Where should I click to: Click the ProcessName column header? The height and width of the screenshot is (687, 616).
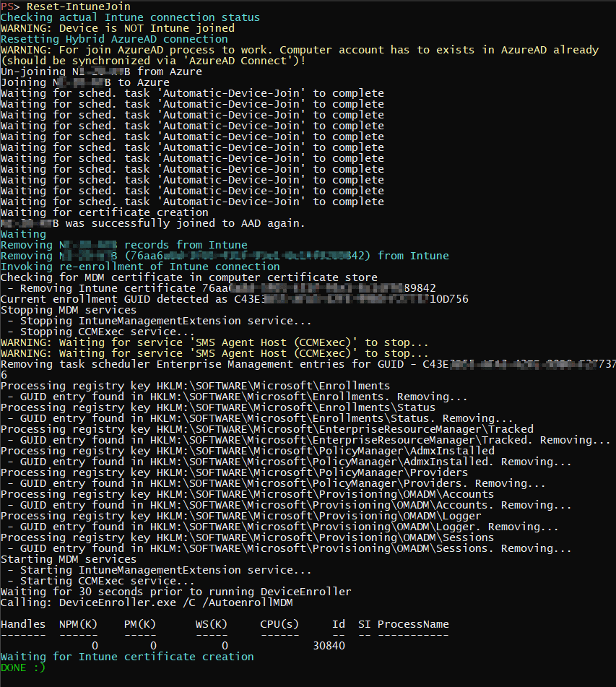412,624
